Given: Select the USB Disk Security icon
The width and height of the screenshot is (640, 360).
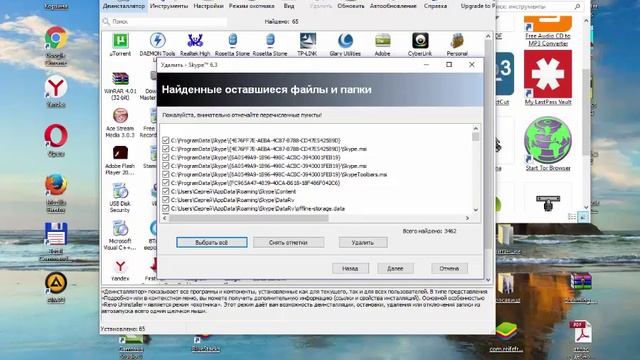Looking at the screenshot, I should coord(120,198).
